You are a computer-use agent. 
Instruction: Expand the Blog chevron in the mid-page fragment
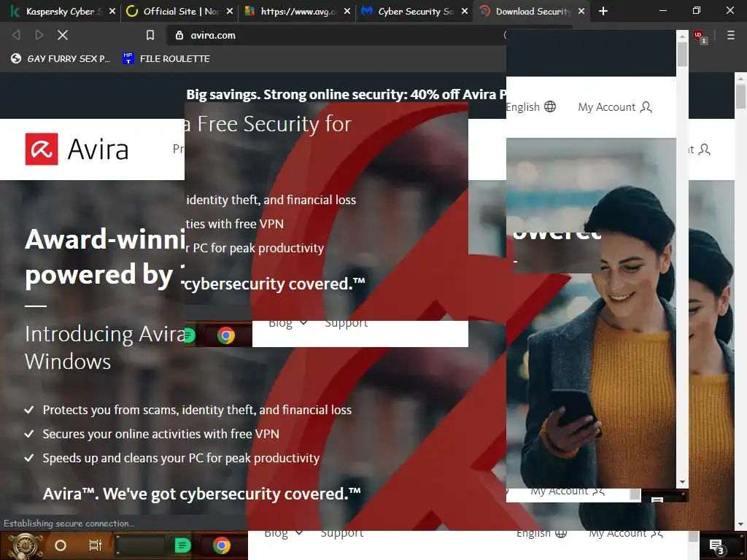tap(303, 323)
